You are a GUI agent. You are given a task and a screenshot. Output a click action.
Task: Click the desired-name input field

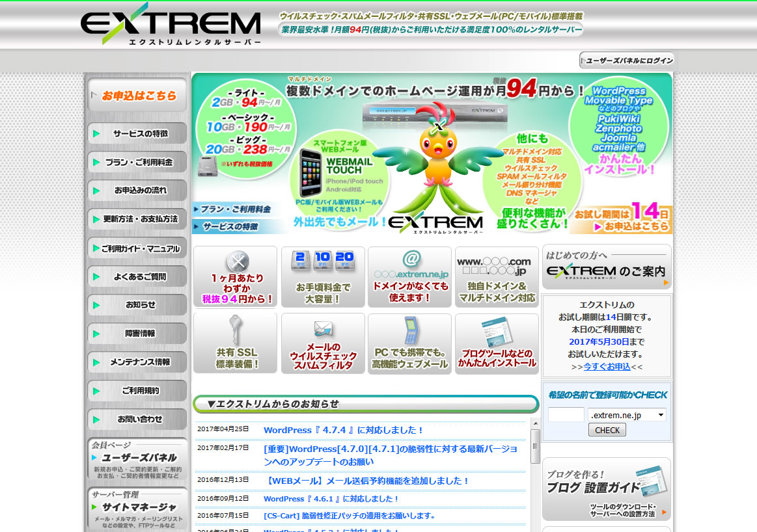pos(566,415)
